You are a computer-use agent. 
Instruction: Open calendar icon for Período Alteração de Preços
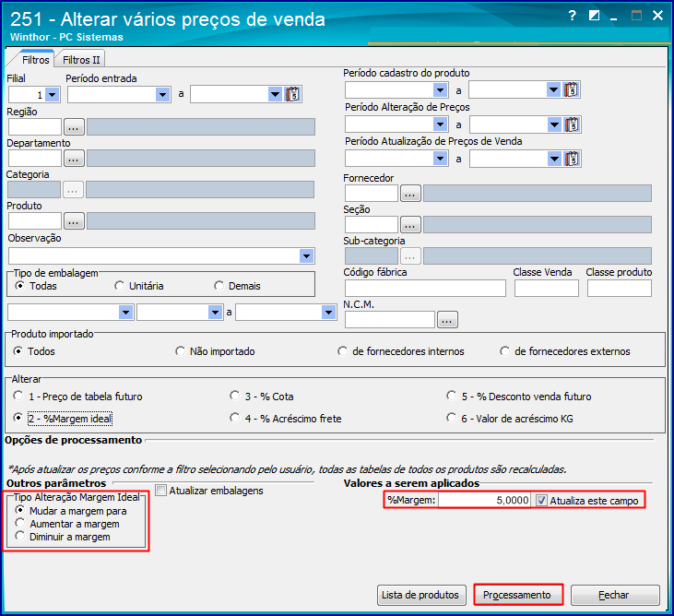[572, 124]
